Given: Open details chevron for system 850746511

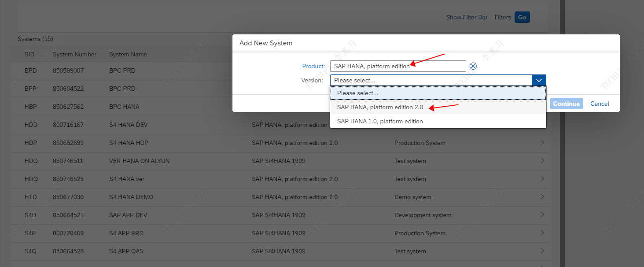Looking at the screenshot, I should coord(542,160).
